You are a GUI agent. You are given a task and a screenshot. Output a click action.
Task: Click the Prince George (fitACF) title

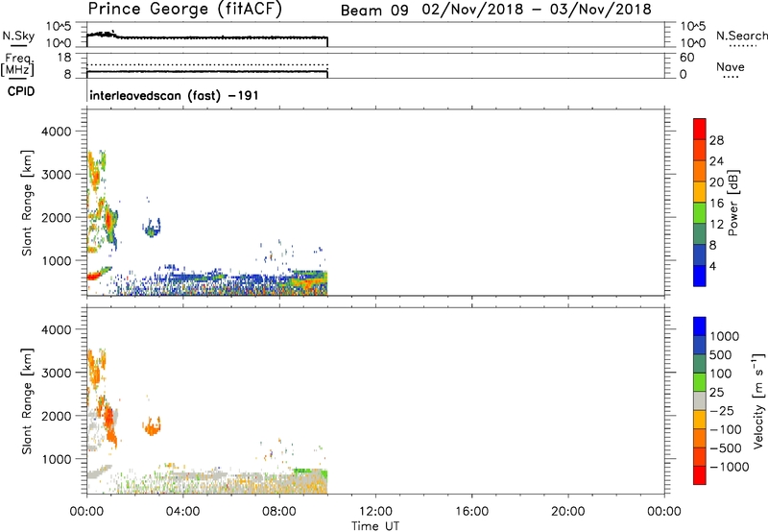(185, 10)
